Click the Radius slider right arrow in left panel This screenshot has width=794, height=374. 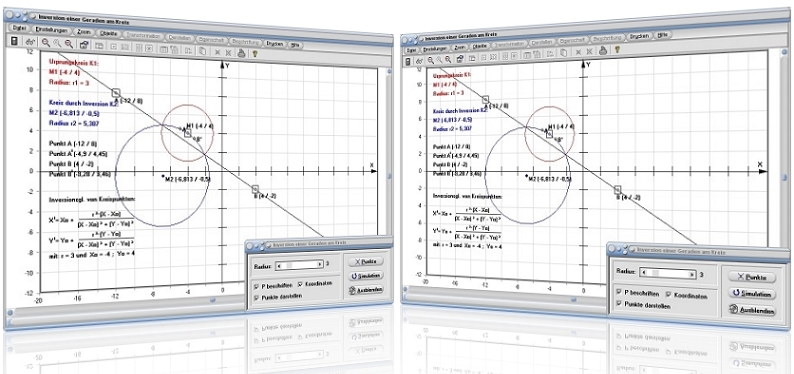point(320,264)
